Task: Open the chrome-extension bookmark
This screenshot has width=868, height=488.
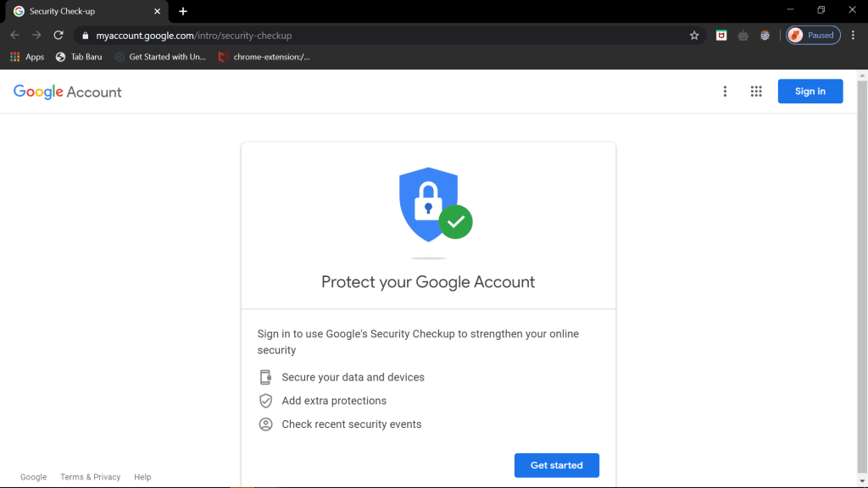Action: (x=264, y=57)
